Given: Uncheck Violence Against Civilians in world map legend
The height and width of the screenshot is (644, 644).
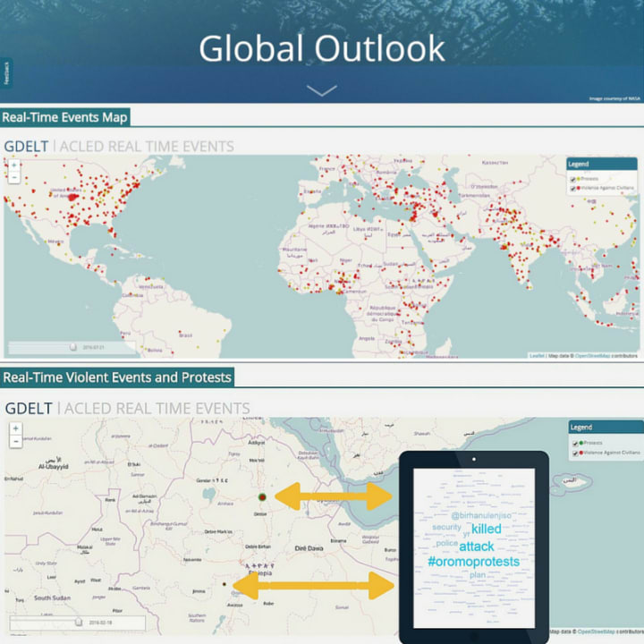Looking at the screenshot, I should pyautogui.click(x=572, y=188).
